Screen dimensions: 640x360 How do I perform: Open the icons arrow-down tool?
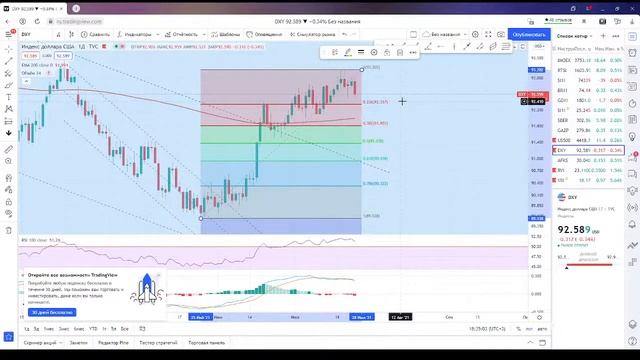[9, 133]
